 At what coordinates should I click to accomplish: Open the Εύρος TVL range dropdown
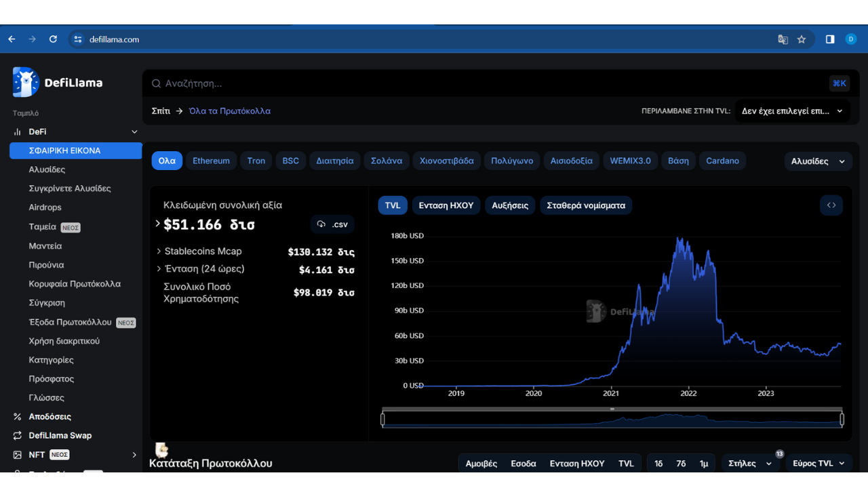[819, 464]
